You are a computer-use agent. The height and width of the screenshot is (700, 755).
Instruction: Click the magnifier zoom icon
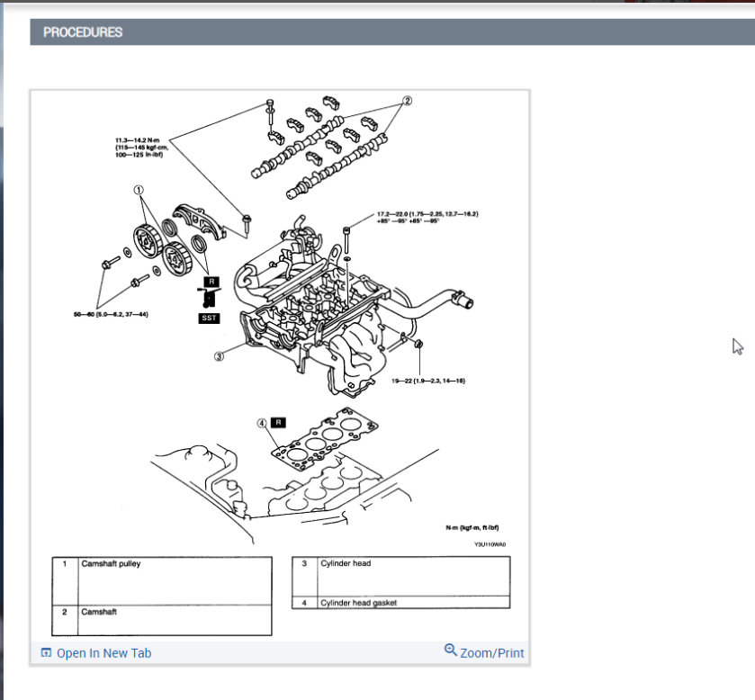tap(450, 650)
